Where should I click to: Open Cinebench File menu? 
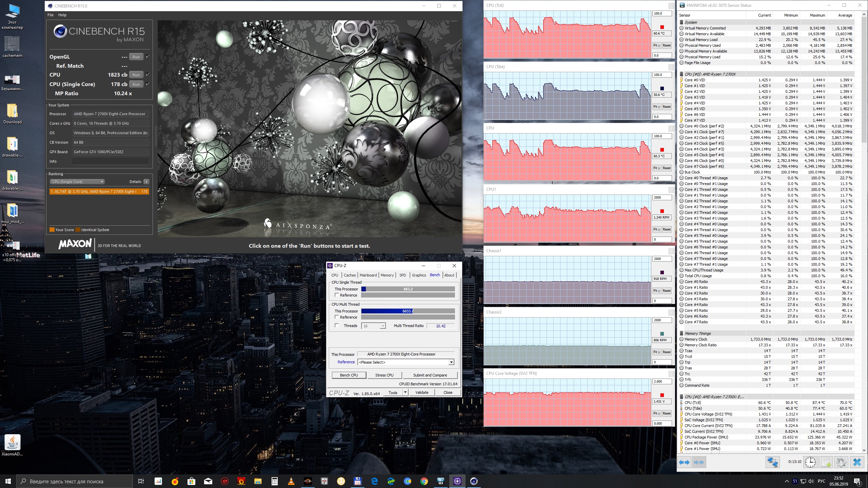(51, 15)
